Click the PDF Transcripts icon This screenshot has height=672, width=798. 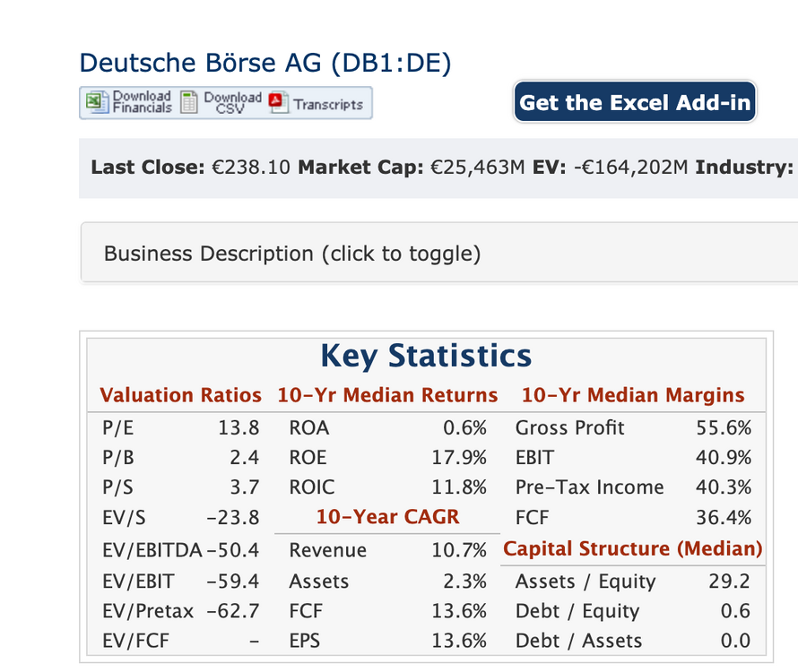[278, 102]
